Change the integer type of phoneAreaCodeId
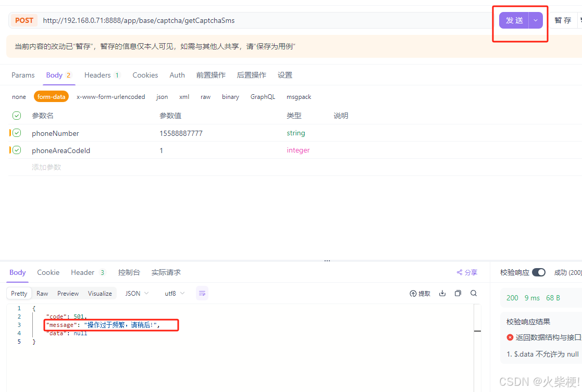 tap(298, 150)
